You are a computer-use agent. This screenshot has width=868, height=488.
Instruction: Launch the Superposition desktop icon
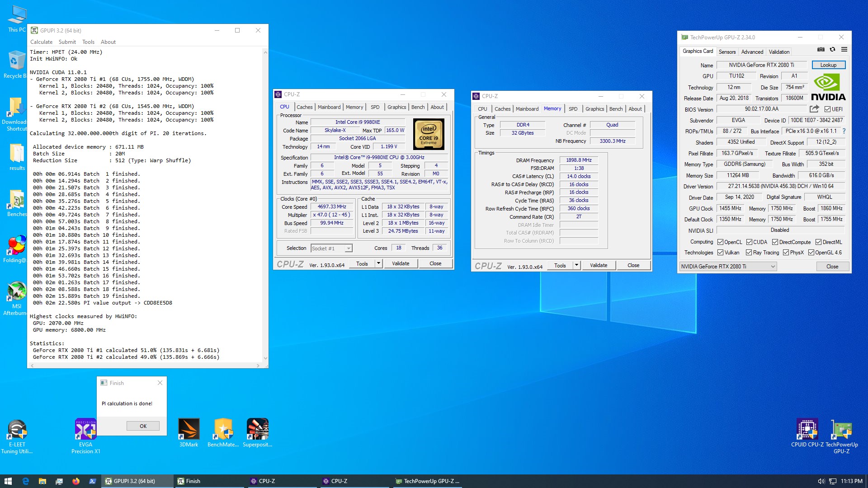pyautogui.click(x=257, y=432)
